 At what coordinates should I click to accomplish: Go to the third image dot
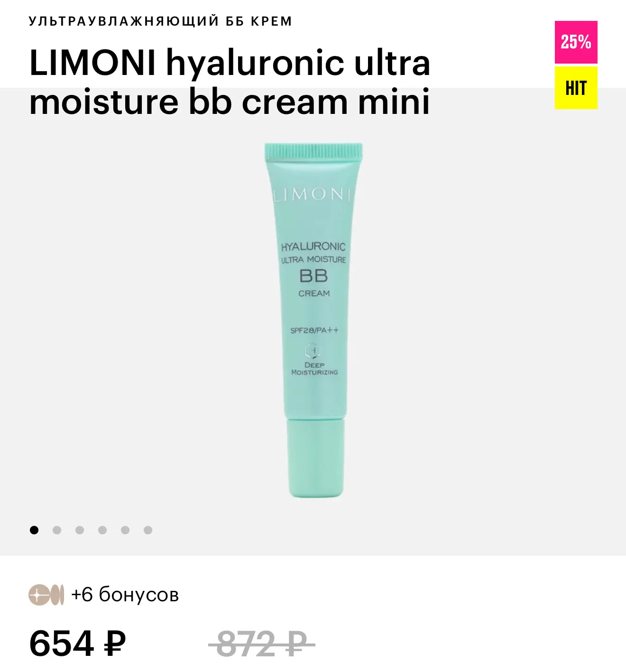pyautogui.click(x=80, y=530)
